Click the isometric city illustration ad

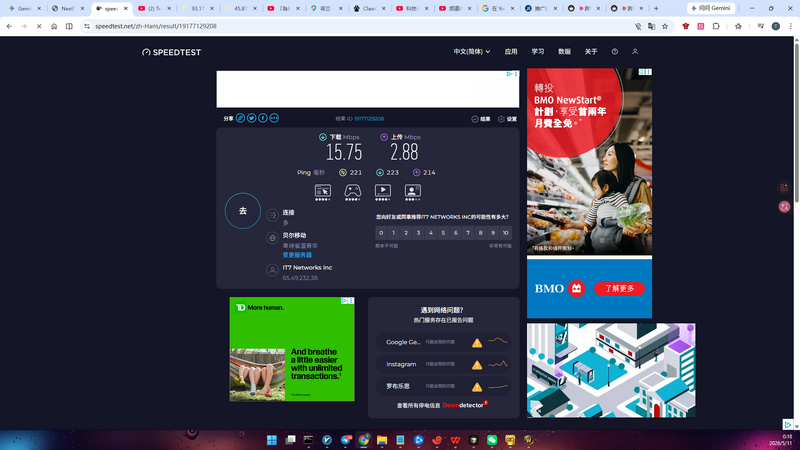(x=611, y=370)
